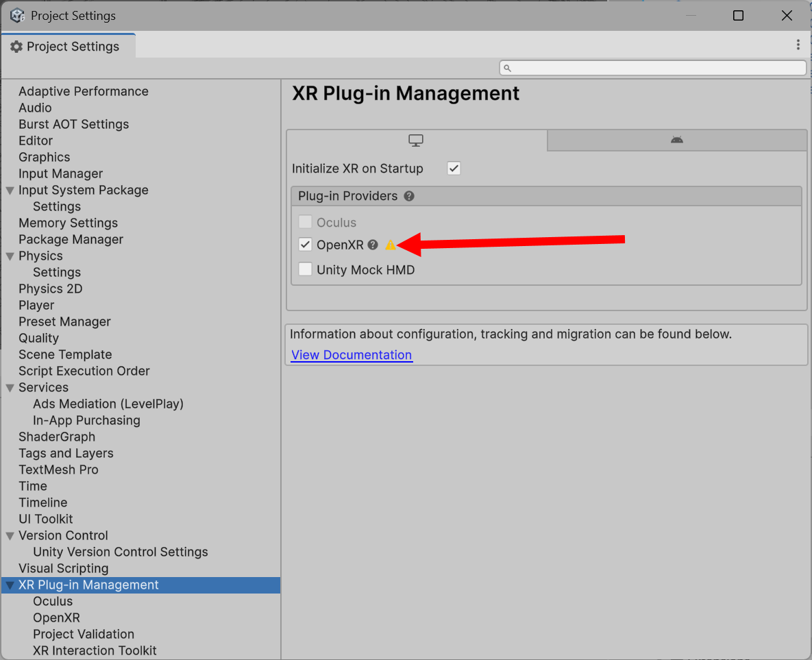Switch to the Android platform tab
This screenshot has height=660, width=812.
click(x=677, y=140)
